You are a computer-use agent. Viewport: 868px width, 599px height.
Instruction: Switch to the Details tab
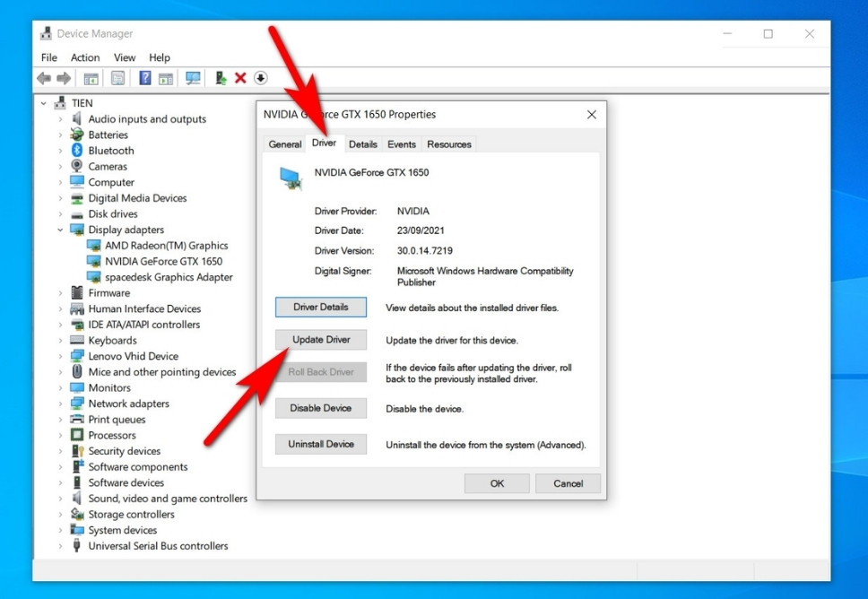coord(362,144)
